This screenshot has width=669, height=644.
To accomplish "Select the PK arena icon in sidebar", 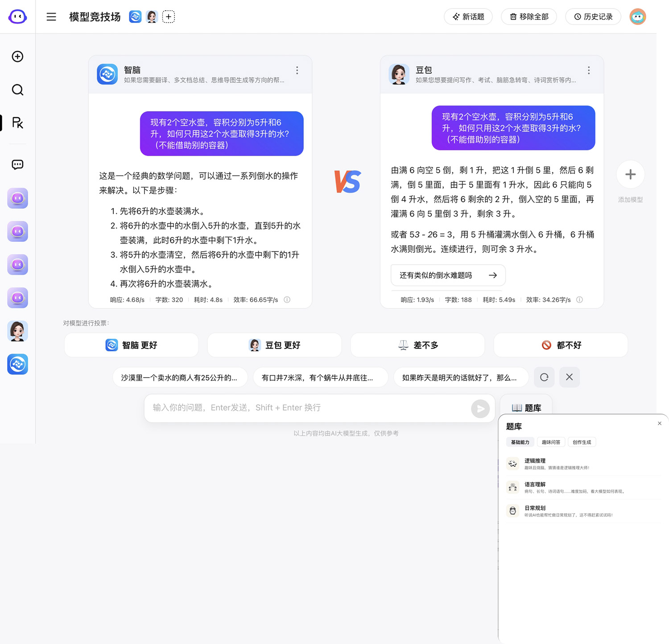I will 17,123.
